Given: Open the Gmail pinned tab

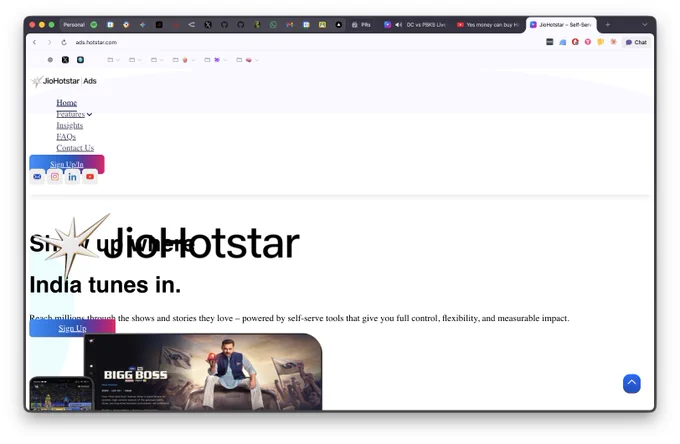Looking at the screenshot, I should click(290, 25).
